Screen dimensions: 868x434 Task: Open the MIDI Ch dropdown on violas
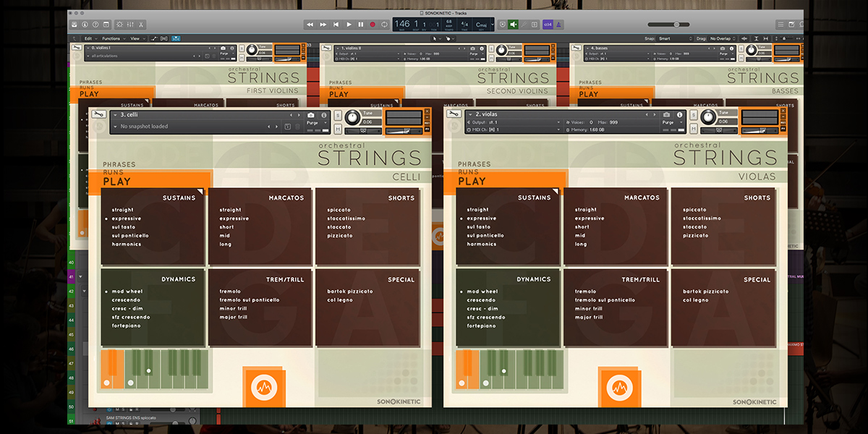(506, 129)
